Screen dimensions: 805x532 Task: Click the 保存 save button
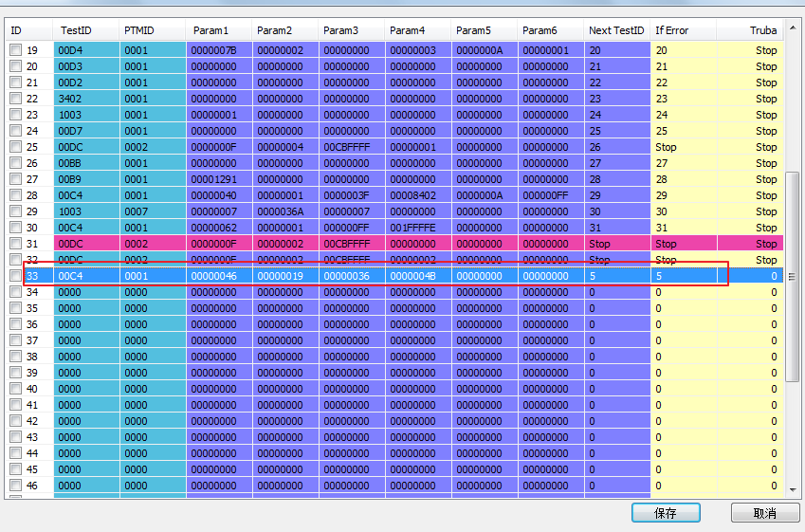666,513
